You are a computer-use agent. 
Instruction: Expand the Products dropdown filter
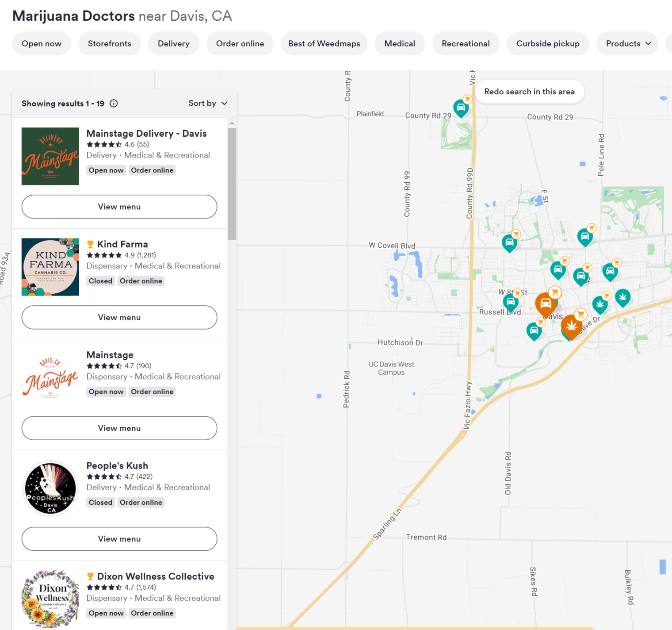(628, 43)
